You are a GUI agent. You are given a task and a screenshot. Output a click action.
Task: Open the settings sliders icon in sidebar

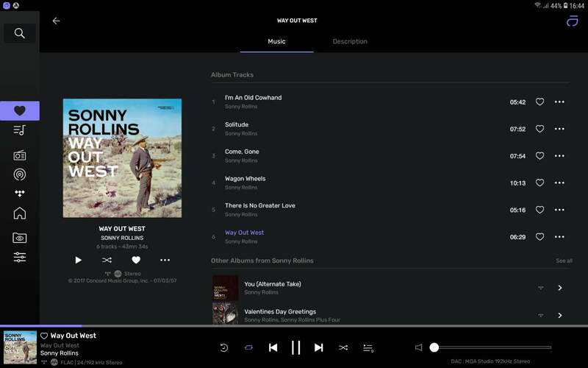20,257
